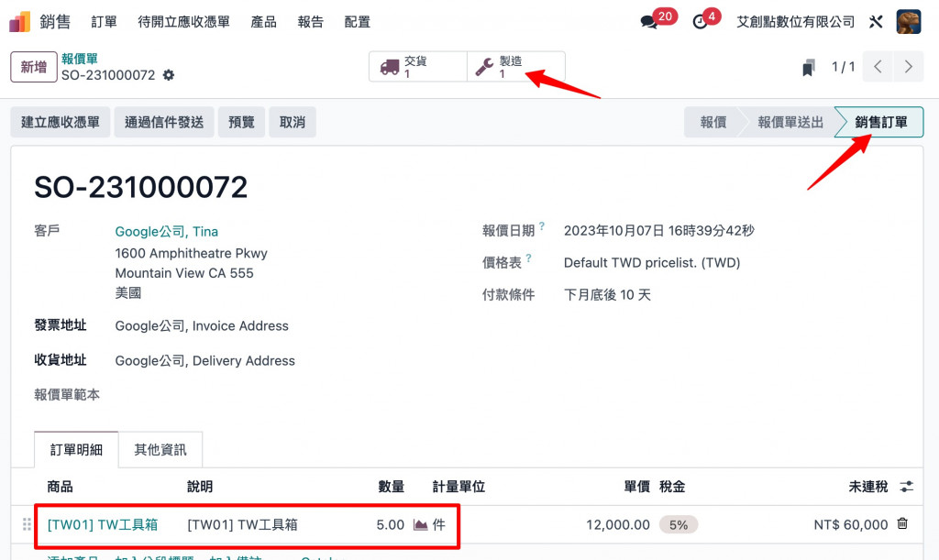Click the payment terms 下月底後 10 天
The width and height of the screenshot is (939, 560).
click(x=607, y=295)
